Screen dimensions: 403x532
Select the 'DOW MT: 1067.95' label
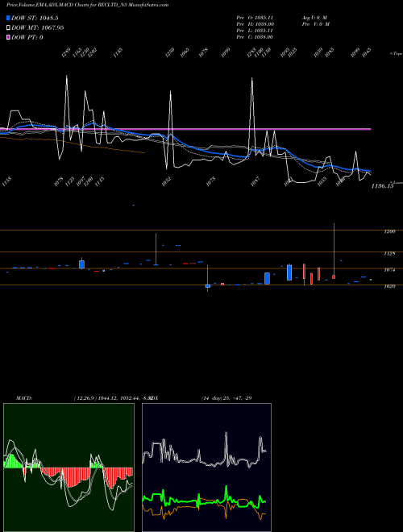(x=37, y=27)
